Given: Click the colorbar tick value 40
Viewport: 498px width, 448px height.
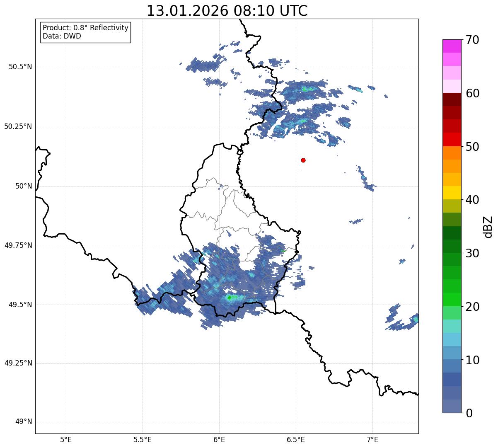Looking at the screenshot, I should tap(472, 200).
